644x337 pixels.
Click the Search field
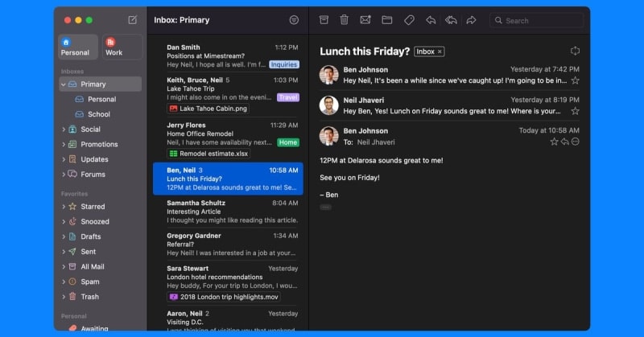point(538,20)
